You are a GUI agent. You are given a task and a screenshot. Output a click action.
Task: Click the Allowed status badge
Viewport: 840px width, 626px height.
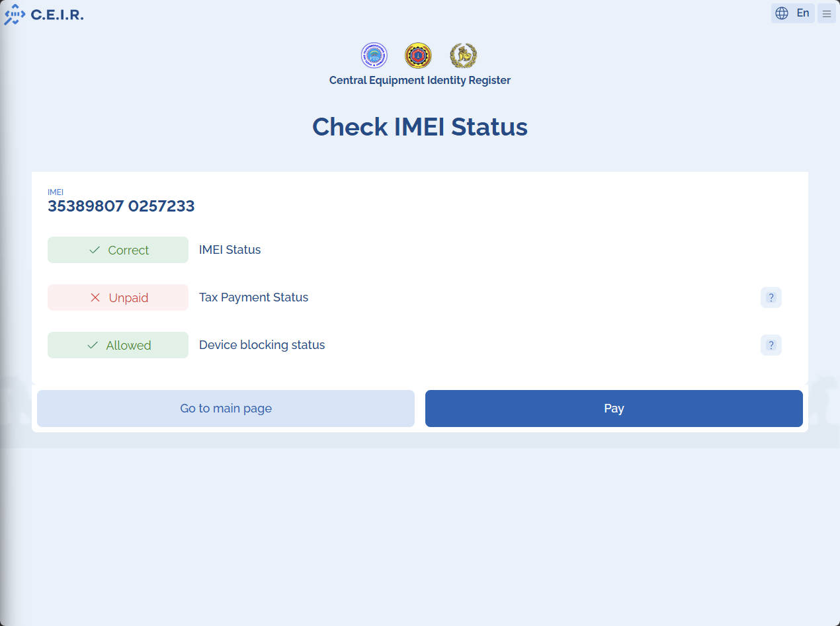coord(118,345)
